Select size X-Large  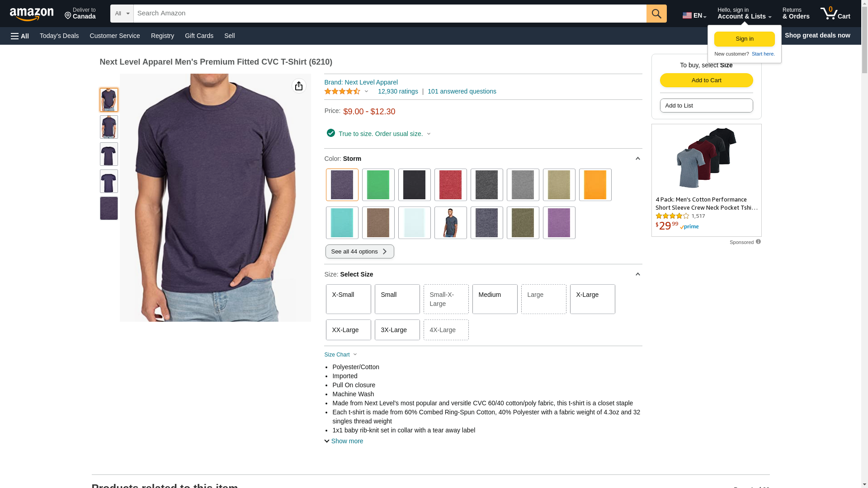point(592,299)
